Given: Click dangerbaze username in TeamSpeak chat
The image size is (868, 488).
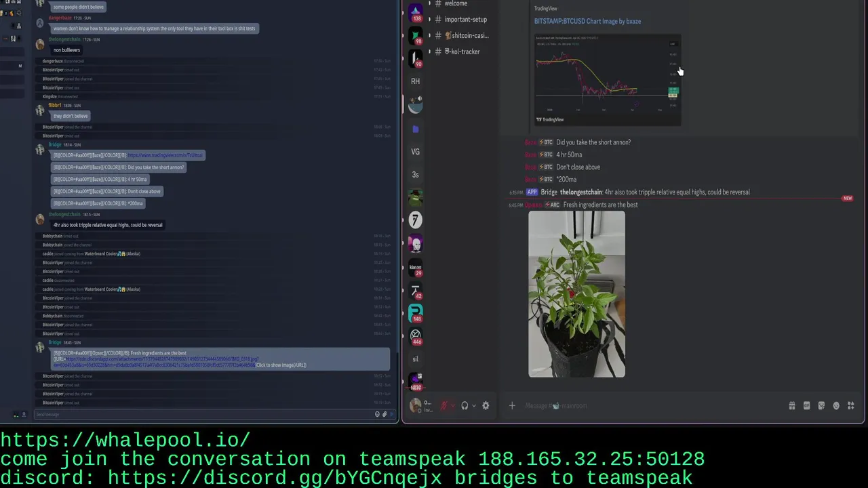Looking at the screenshot, I should coord(60,18).
